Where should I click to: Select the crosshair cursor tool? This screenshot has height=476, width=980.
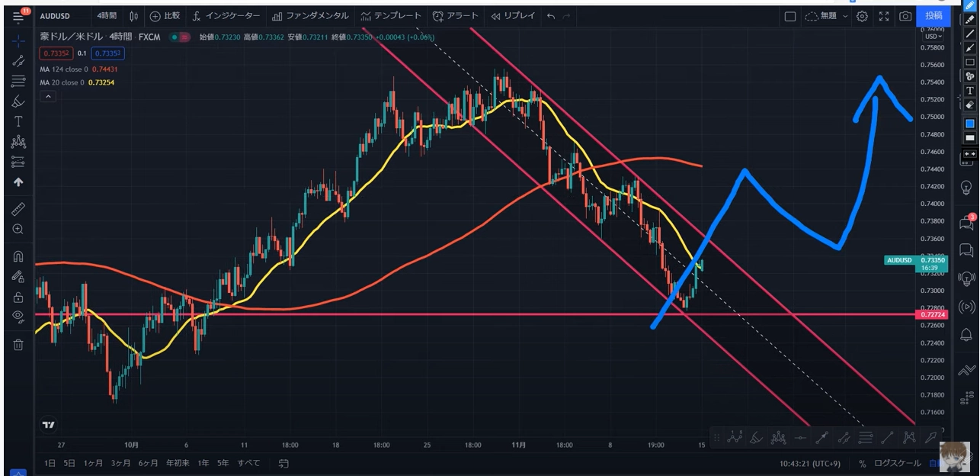[x=18, y=40]
